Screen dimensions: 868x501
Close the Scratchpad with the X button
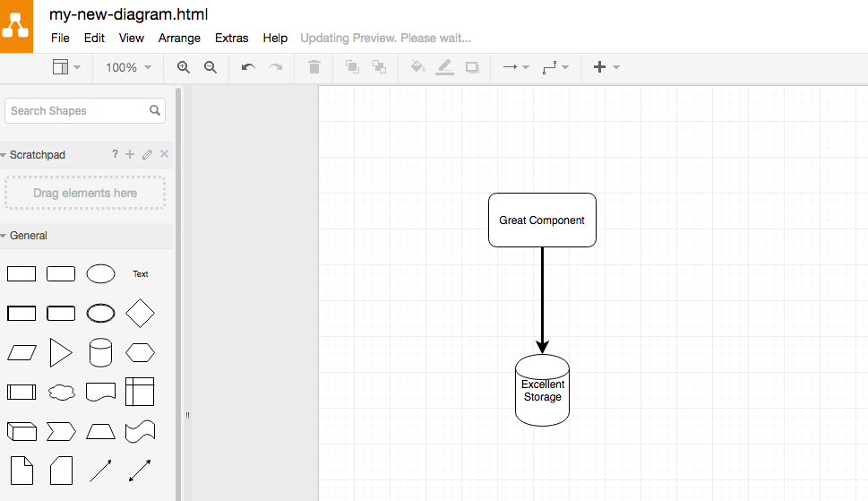click(164, 155)
